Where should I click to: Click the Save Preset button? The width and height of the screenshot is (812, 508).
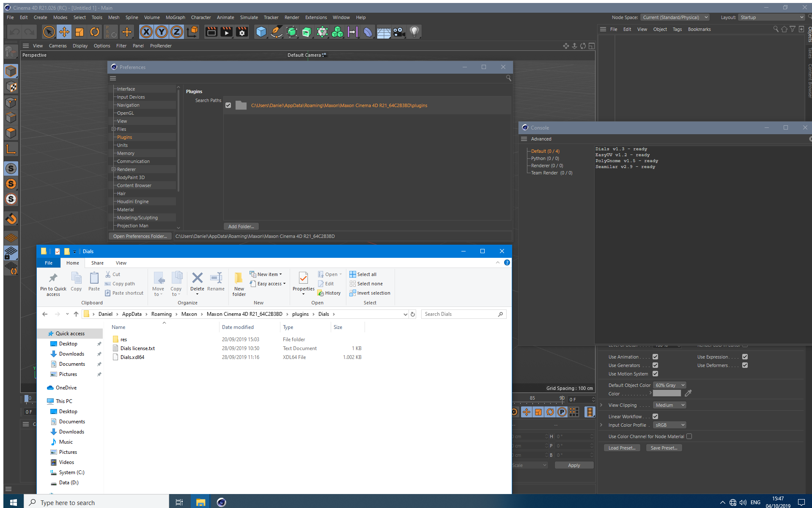click(x=664, y=448)
